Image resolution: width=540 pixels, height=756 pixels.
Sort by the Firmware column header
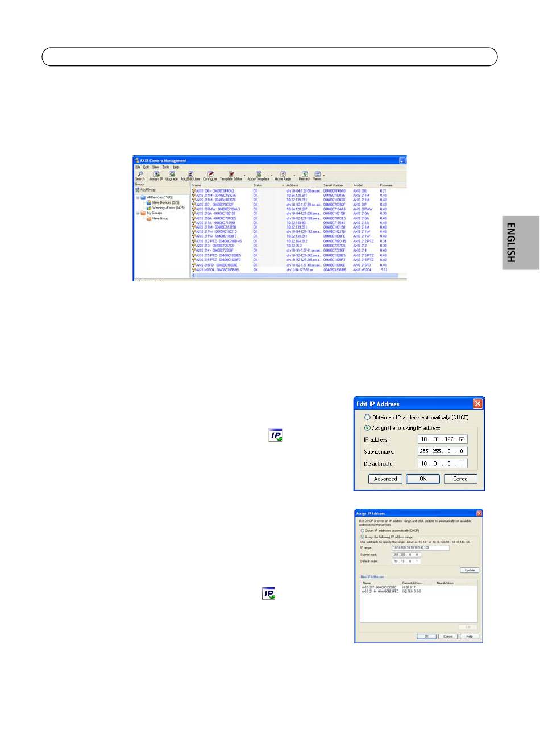click(x=392, y=185)
